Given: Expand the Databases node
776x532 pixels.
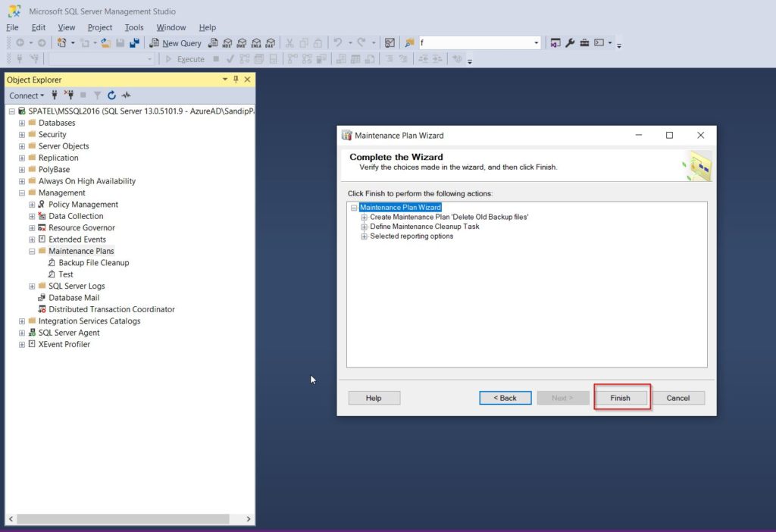Looking at the screenshot, I should 22,123.
